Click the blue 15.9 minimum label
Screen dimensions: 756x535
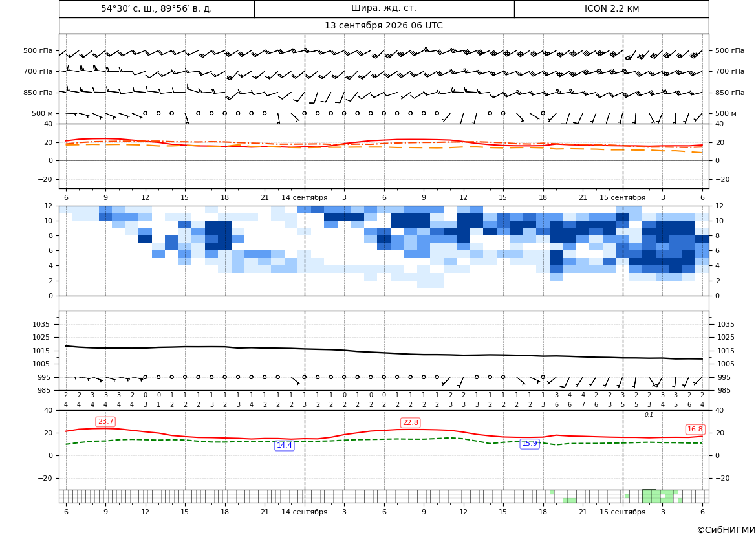pos(530,443)
